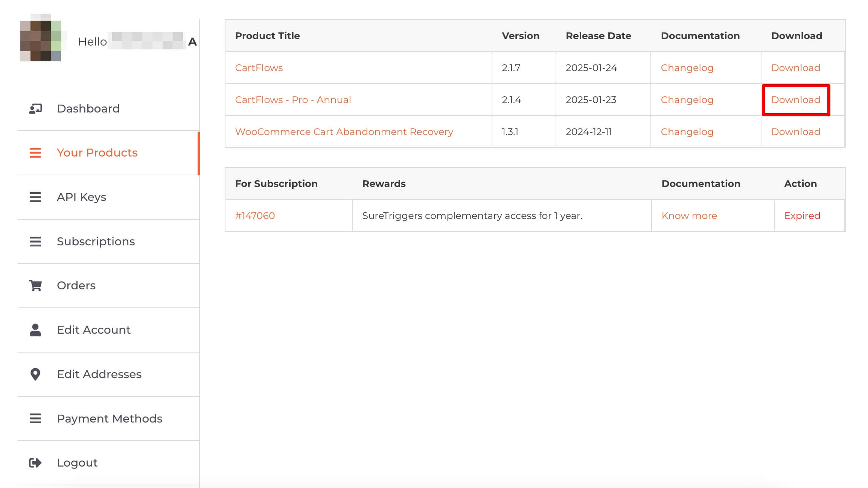
Task: Go to the Orders menu item
Action: point(76,286)
